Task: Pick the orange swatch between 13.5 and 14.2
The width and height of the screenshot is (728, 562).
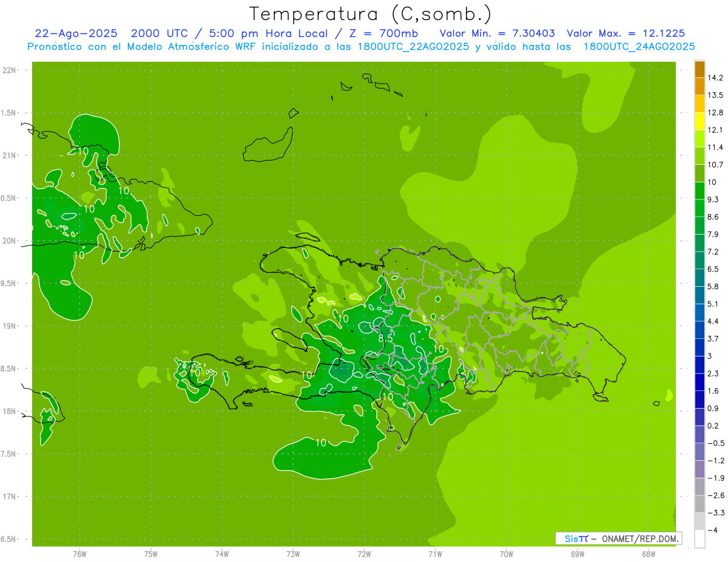Action: [x=699, y=87]
